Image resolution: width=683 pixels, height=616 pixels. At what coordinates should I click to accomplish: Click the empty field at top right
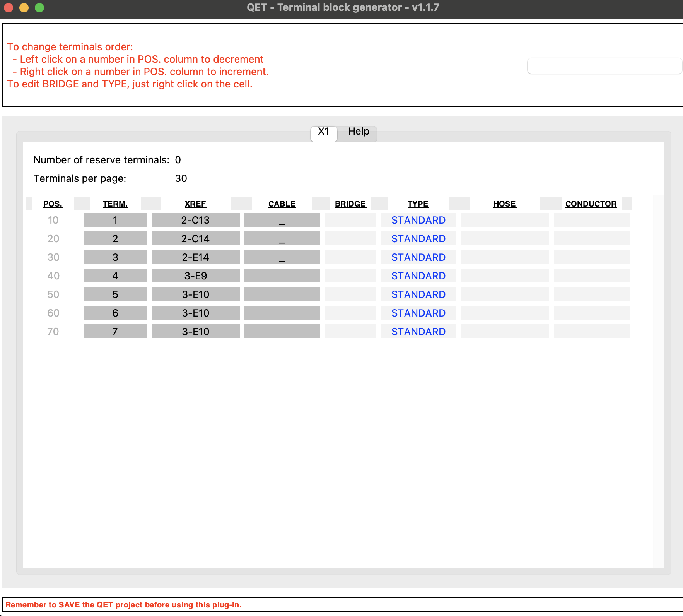604,66
